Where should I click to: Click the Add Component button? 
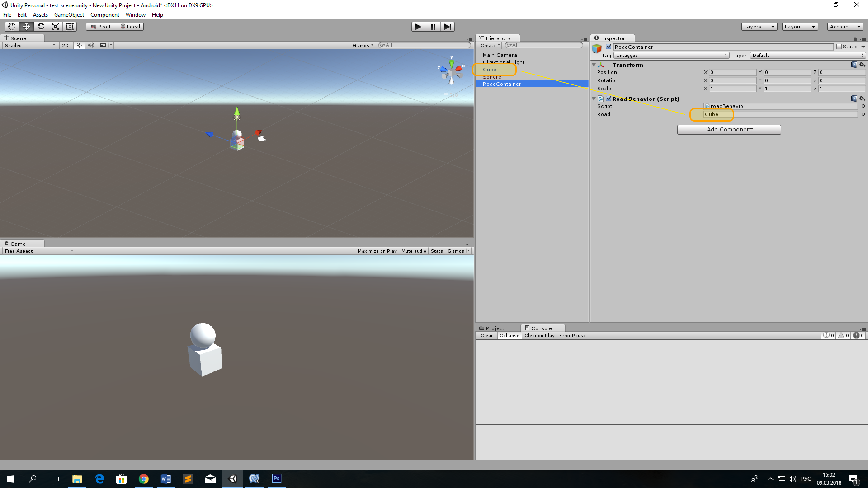pyautogui.click(x=729, y=129)
